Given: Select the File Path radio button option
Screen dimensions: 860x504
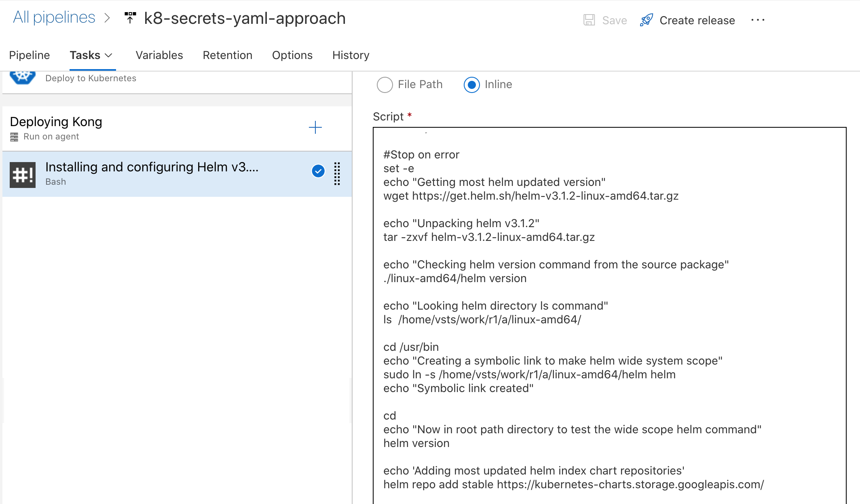Looking at the screenshot, I should [x=384, y=84].
